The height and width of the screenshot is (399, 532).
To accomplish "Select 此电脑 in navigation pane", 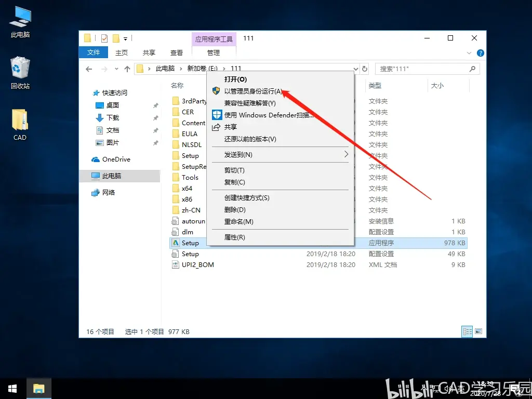I will pos(119,176).
